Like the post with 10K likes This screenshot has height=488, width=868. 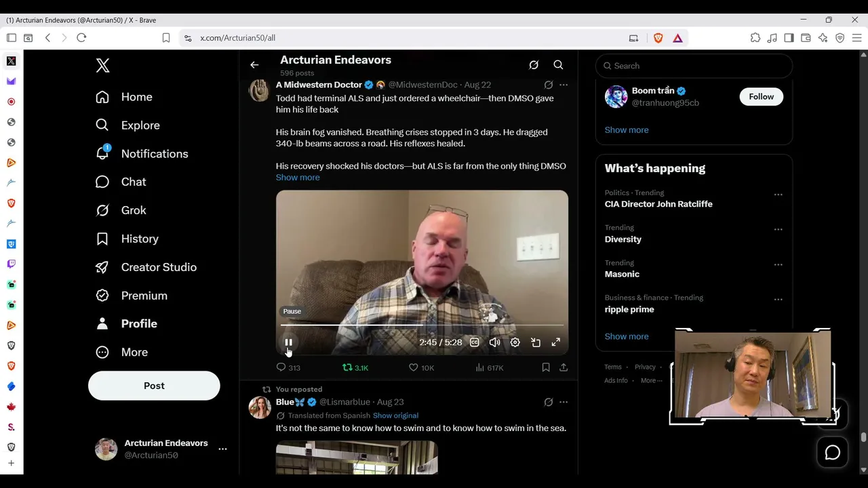421,367
